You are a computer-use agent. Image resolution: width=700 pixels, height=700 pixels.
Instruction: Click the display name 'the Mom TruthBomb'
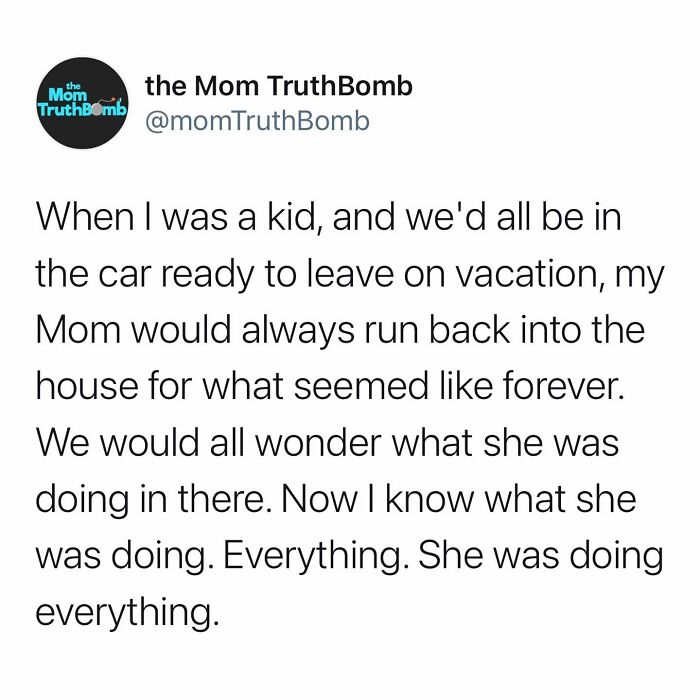279,86
